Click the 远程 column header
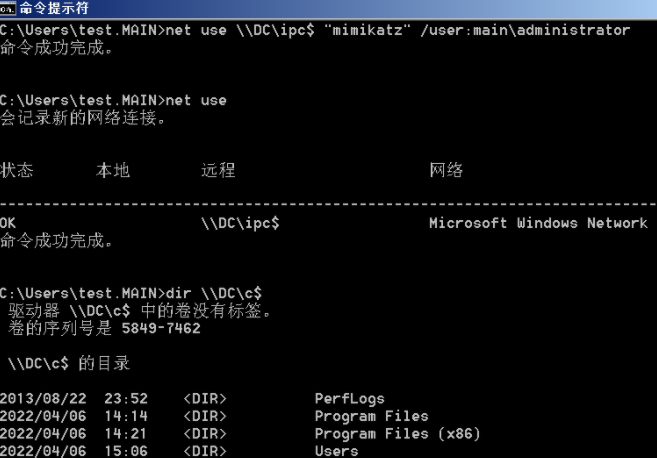 pyautogui.click(x=218, y=170)
